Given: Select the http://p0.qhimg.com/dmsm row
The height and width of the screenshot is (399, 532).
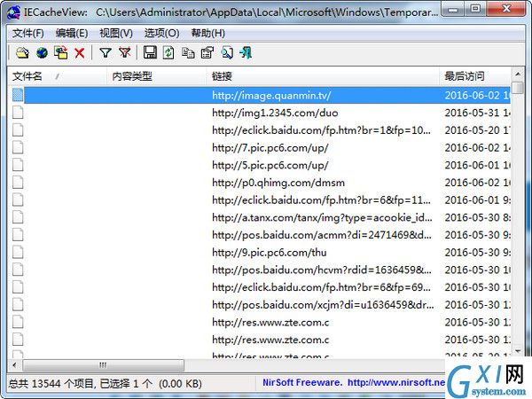Looking at the screenshot, I should click(x=259, y=183).
